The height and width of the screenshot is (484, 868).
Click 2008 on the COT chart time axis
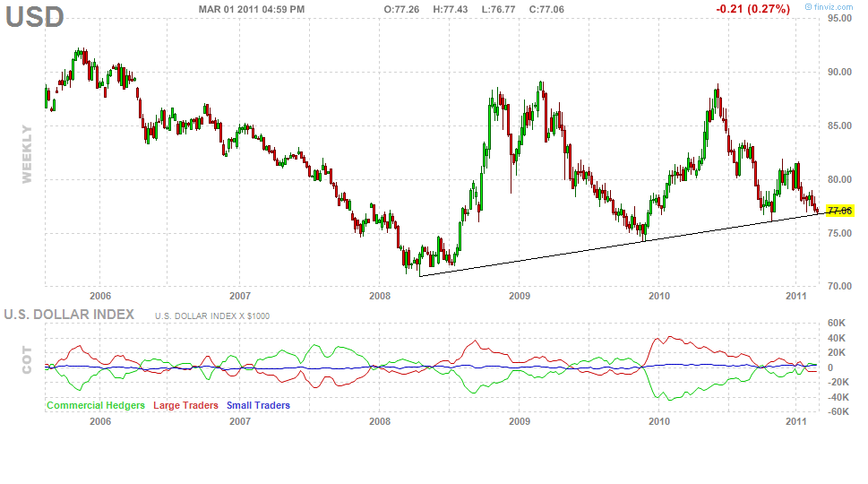[x=380, y=420]
